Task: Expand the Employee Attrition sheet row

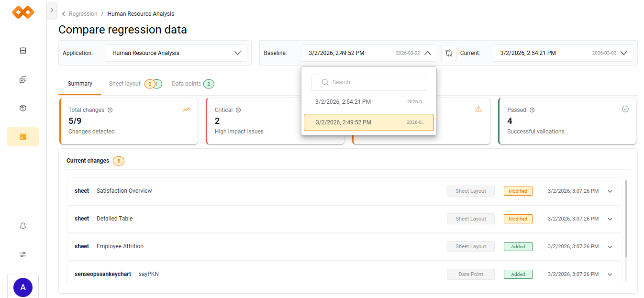Action: click(610, 247)
